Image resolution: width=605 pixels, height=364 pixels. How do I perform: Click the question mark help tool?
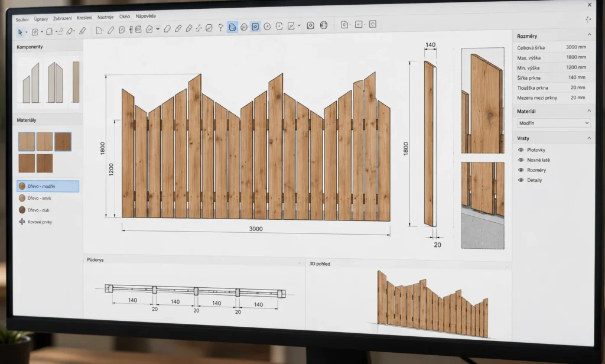click(221, 28)
